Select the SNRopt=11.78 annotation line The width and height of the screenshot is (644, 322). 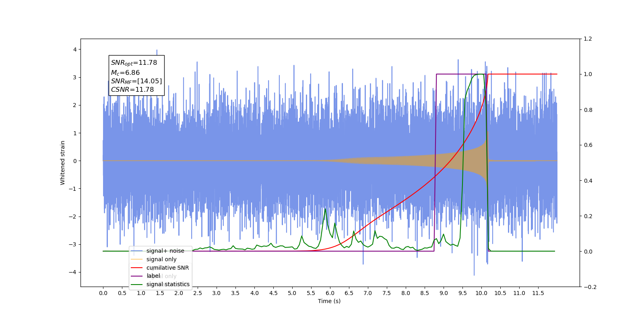point(134,63)
